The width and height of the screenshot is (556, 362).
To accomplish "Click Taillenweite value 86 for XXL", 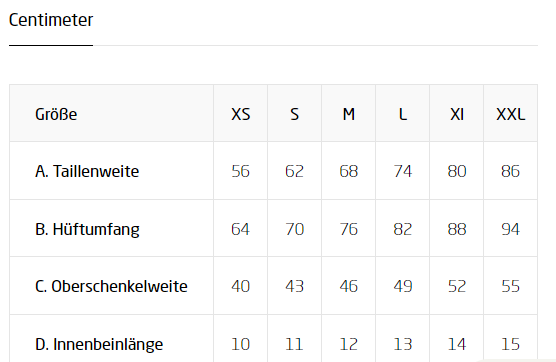I will (511, 171).
